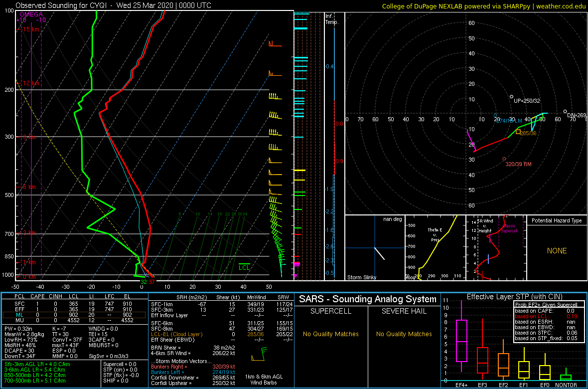This screenshot has height=389, width=588.
Task: Click the magenta EF4+ box plot
Action: [x=461, y=341]
